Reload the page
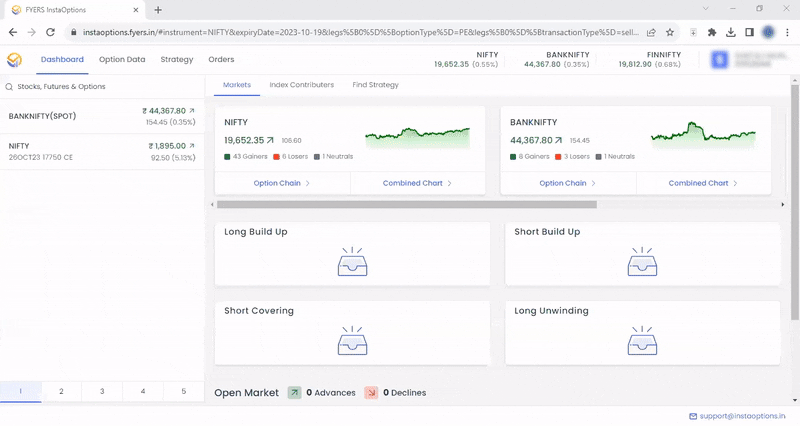 (x=50, y=32)
